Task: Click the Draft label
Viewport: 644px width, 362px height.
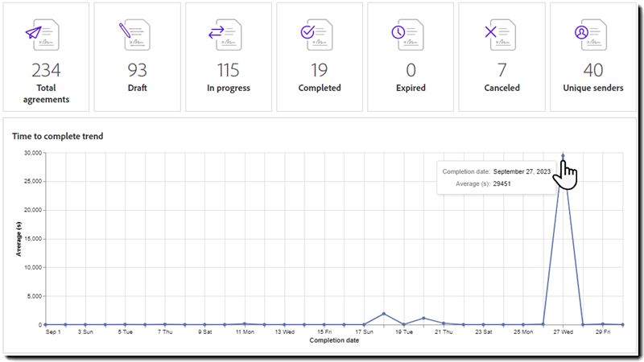Action: tap(137, 88)
